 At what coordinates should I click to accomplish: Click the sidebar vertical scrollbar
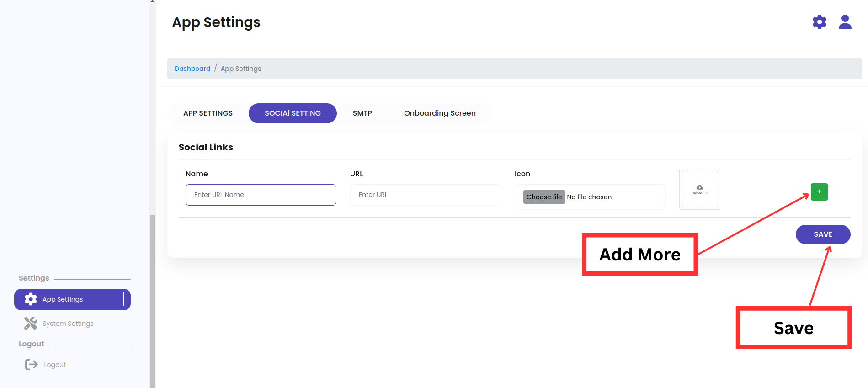[x=152, y=297]
